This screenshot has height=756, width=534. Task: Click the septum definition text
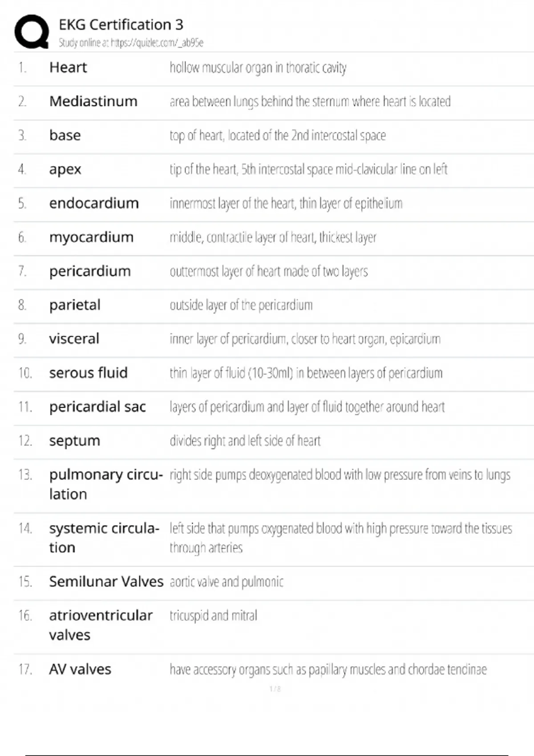[245, 441]
